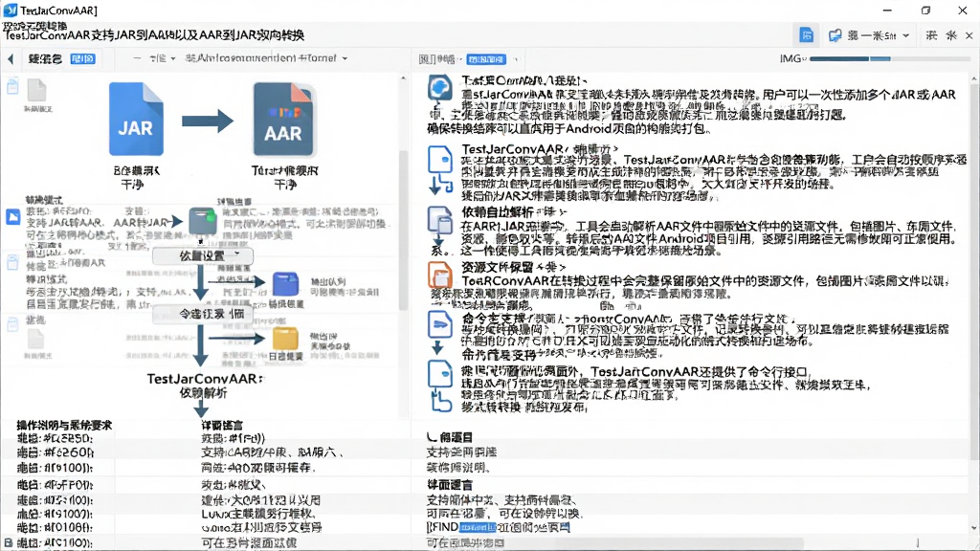The image size is (980, 551).
Task: Open the 依赖设置 dropdown button
Action: click(x=203, y=255)
